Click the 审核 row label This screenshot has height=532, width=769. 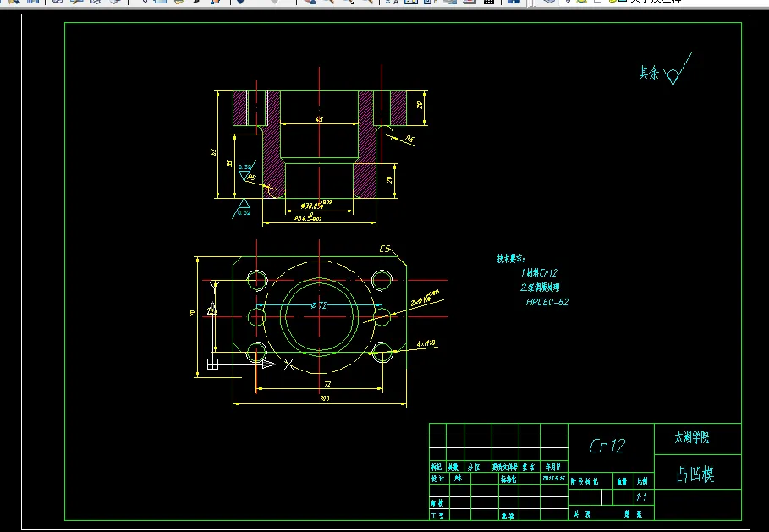pos(437,503)
